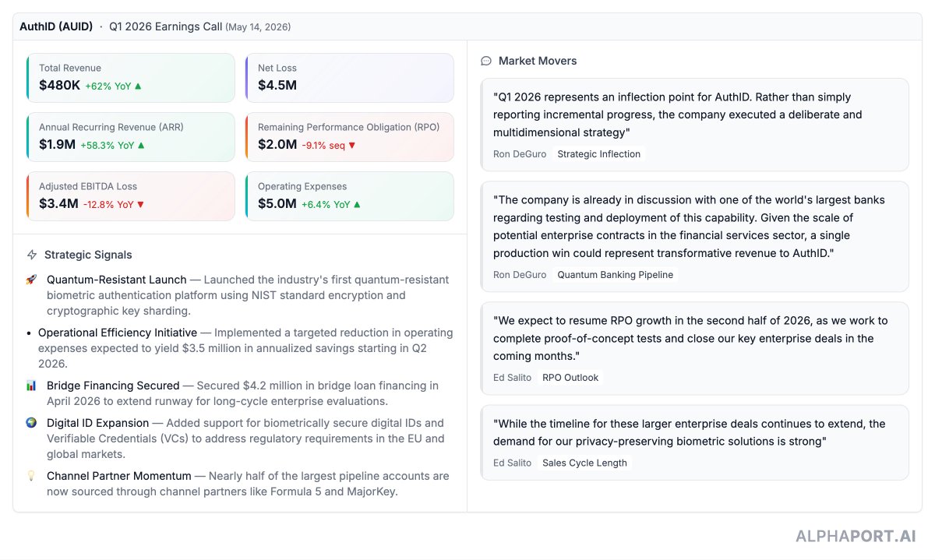Click the +62% YoY revenue change
Image resolution: width=935 pixels, height=560 pixels.
coord(108,86)
